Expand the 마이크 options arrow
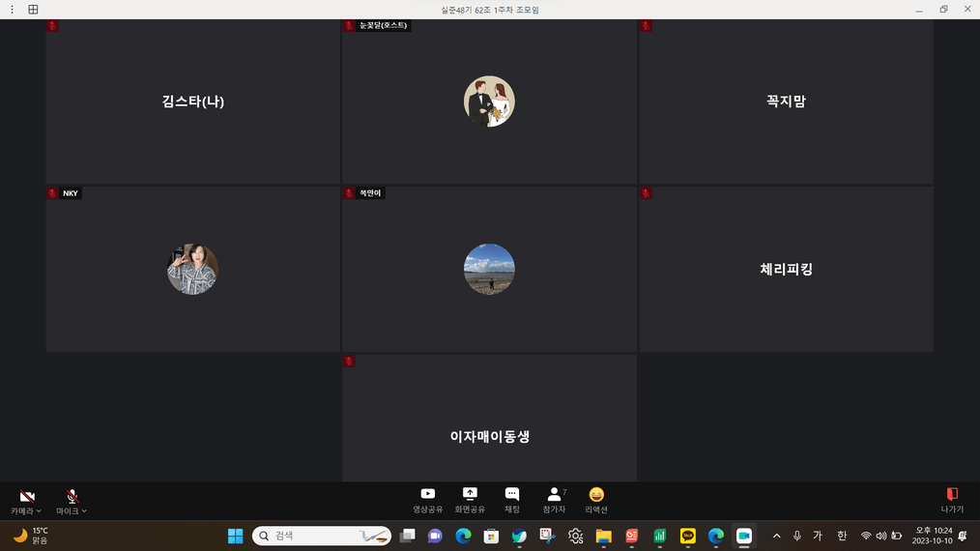980x551 pixels. (x=85, y=511)
